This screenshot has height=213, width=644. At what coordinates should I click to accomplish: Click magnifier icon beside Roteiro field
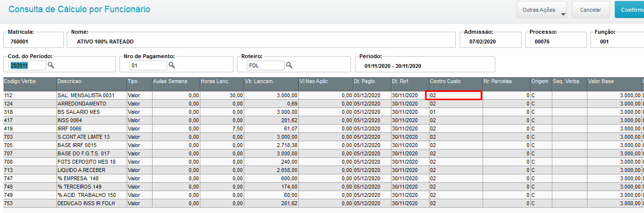289,65
